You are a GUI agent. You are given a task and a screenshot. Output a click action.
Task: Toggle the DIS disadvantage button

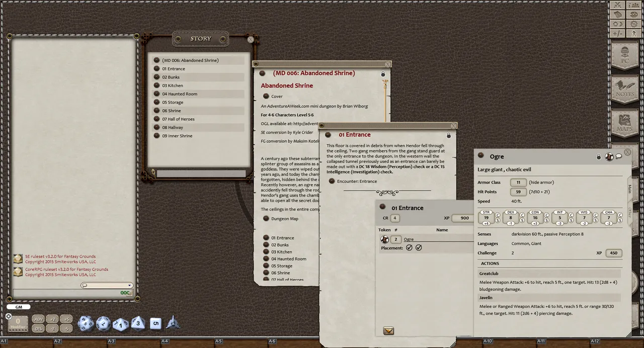tap(38, 328)
